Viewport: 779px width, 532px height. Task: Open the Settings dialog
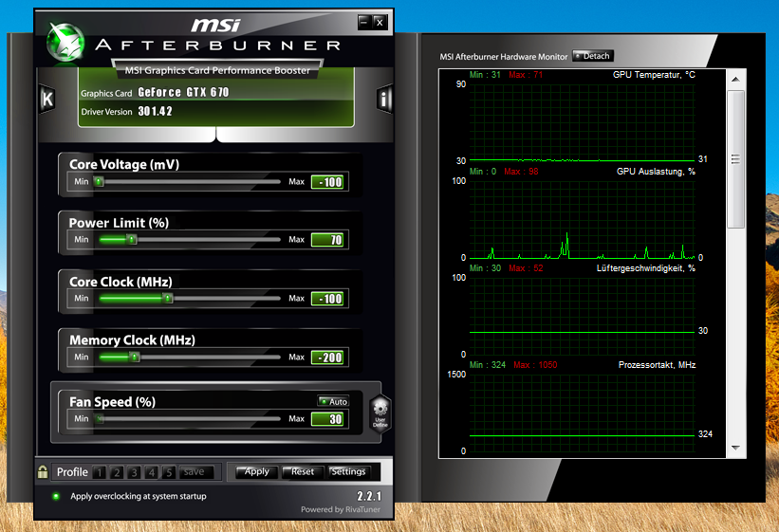pyautogui.click(x=348, y=471)
